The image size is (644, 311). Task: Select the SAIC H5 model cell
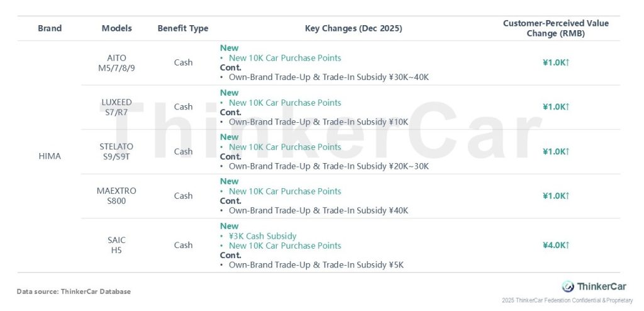coord(116,245)
